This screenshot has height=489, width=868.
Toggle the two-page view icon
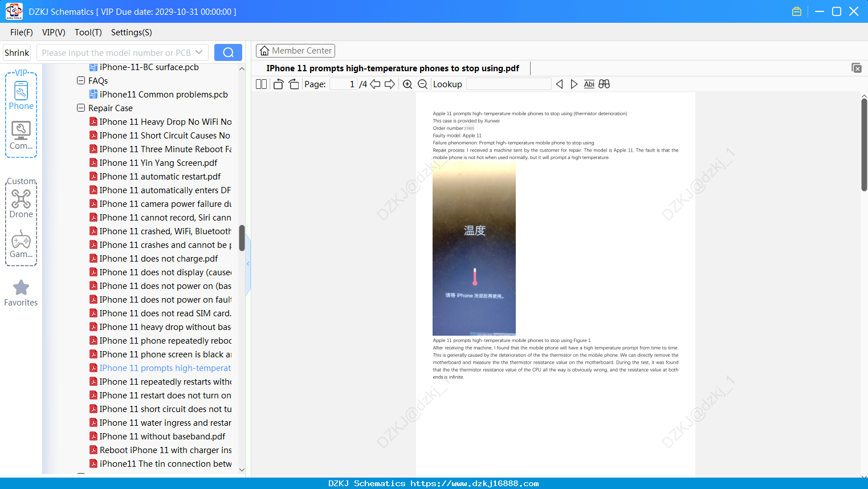click(x=262, y=84)
